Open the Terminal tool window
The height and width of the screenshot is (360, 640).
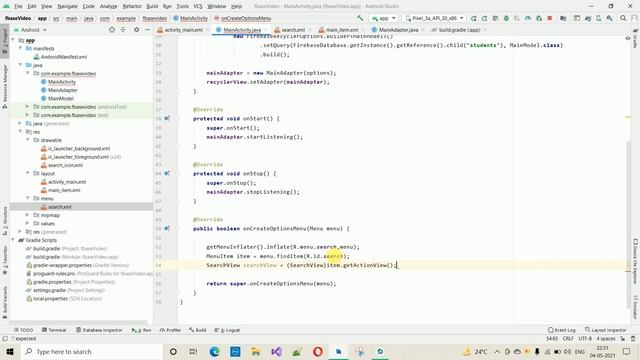pyautogui.click(x=54, y=330)
